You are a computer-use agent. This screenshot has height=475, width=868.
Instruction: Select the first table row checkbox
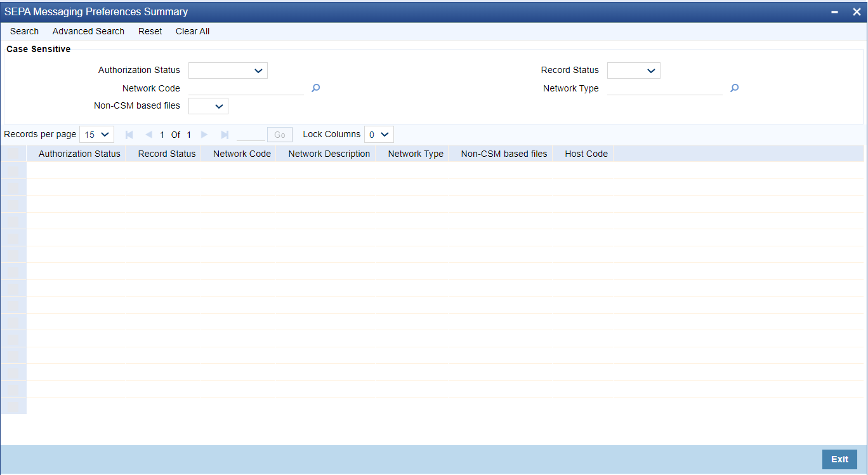coord(13,170)
